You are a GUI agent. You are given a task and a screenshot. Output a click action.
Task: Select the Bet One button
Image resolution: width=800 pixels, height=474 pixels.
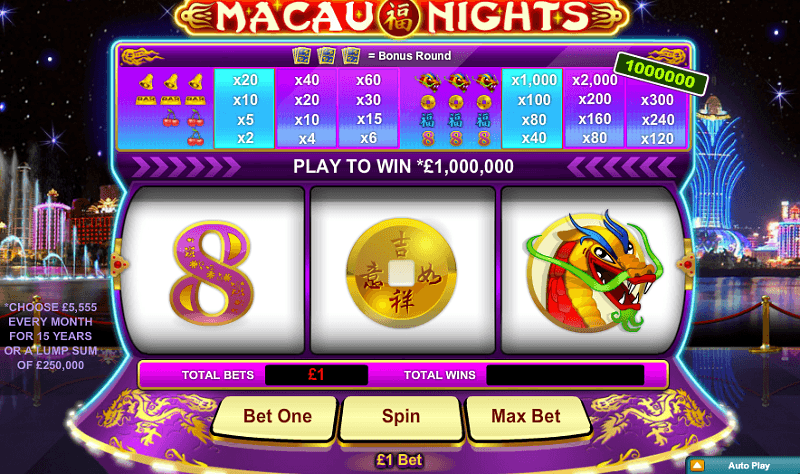pyautogui.click(x=276, y=417)
